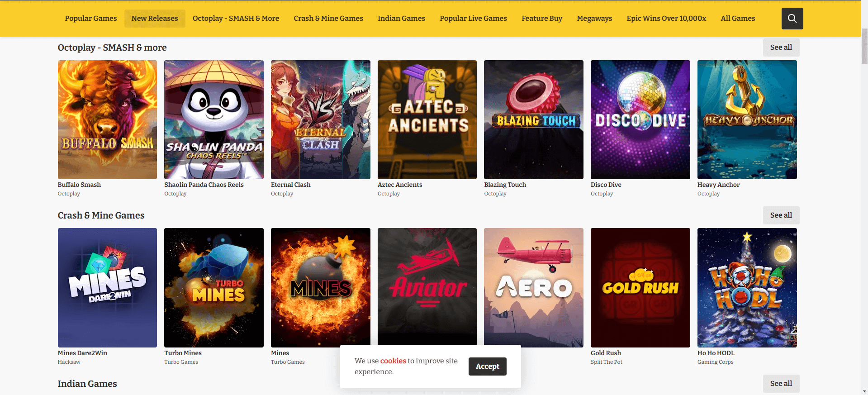Screen dimensions: 868x395
Task: Click the Blazing Touch title text
Action: (x=505, y=185)
